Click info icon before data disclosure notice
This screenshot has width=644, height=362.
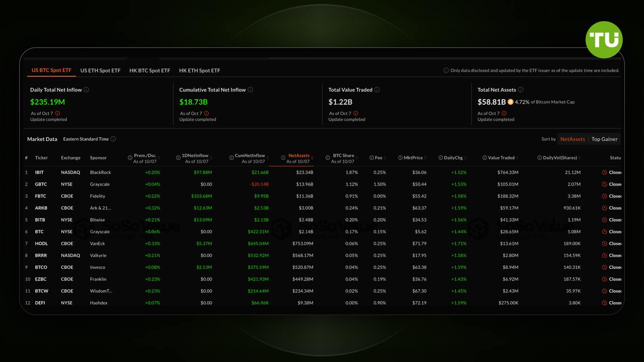pyautogui.click(x=446, y=70)
